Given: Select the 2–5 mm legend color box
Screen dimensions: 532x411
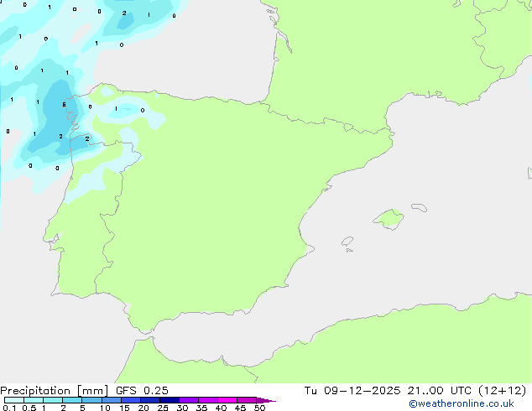Looking at the screenshot, I should 72,400.
